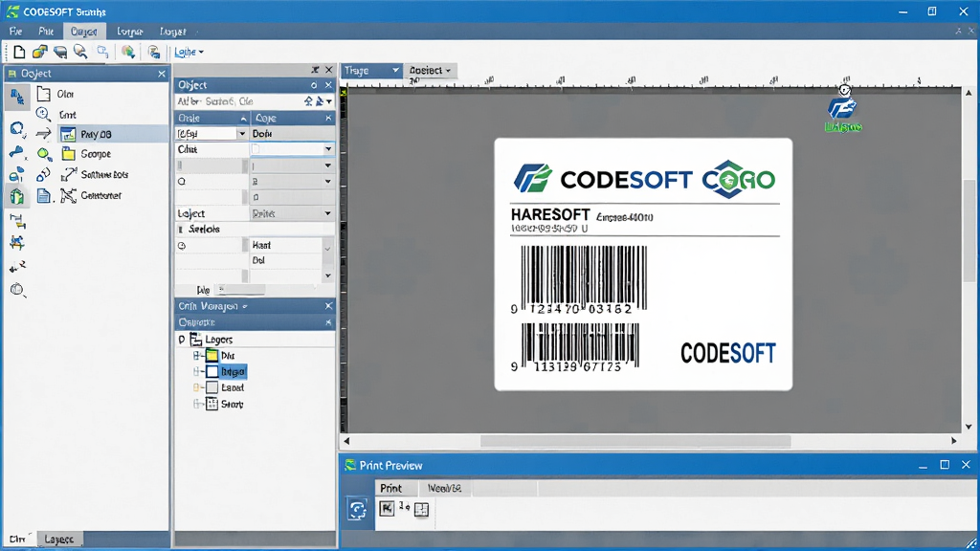980x551 pixels.
Task: Select the Container crossed-arrows icon
Action: coord(68,195)
